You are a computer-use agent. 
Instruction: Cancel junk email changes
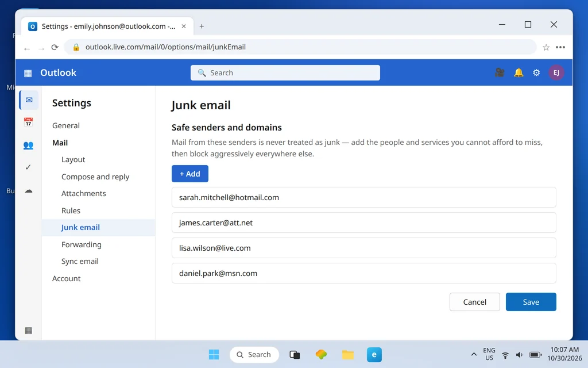474,302
